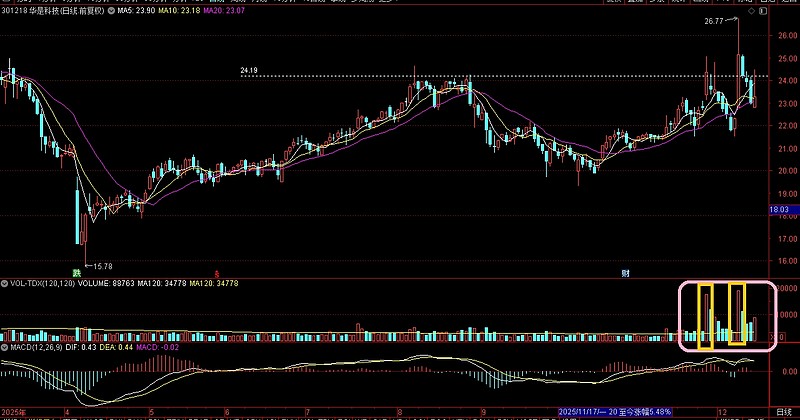Click the green 跌 event marker
This screenshot has width=800, height=420.
pos(77,273)
